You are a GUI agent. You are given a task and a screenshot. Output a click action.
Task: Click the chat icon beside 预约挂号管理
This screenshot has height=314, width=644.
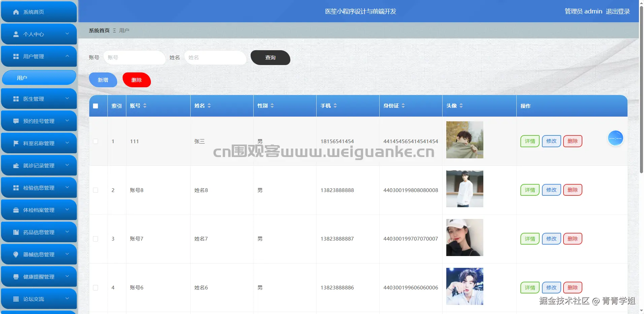coord(16,121)
